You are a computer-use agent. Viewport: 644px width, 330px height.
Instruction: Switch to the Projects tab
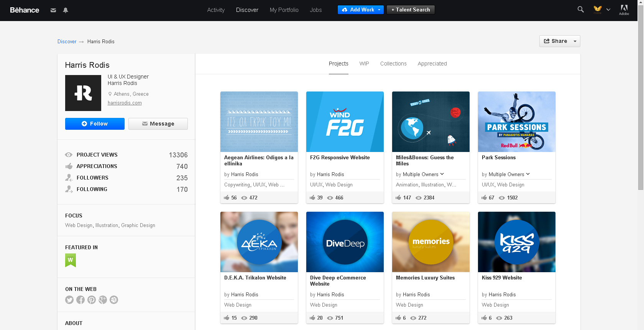click(338, 64)
